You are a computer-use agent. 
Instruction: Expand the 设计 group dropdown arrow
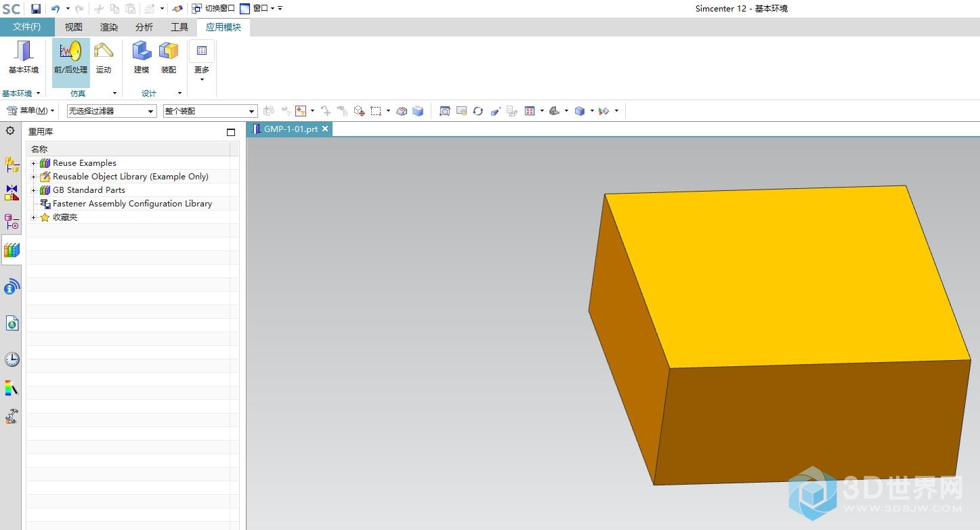pyautogui.click(x=179, y=93)
